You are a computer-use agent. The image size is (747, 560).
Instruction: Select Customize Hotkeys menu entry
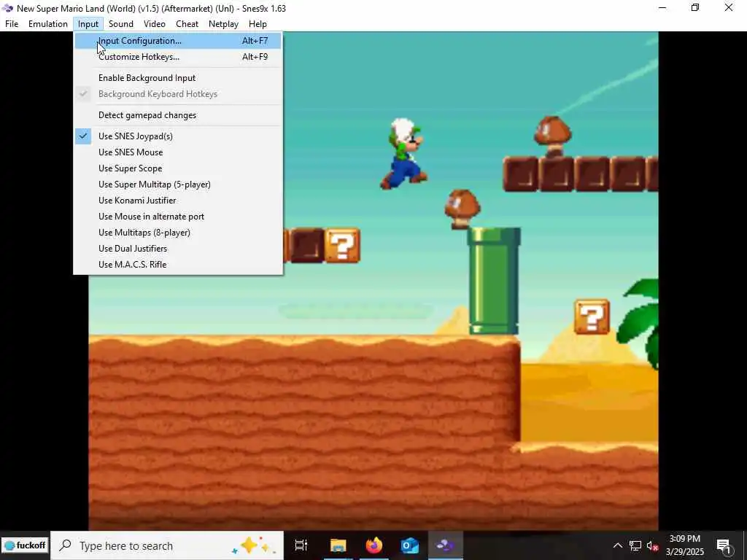pos(178,57)
